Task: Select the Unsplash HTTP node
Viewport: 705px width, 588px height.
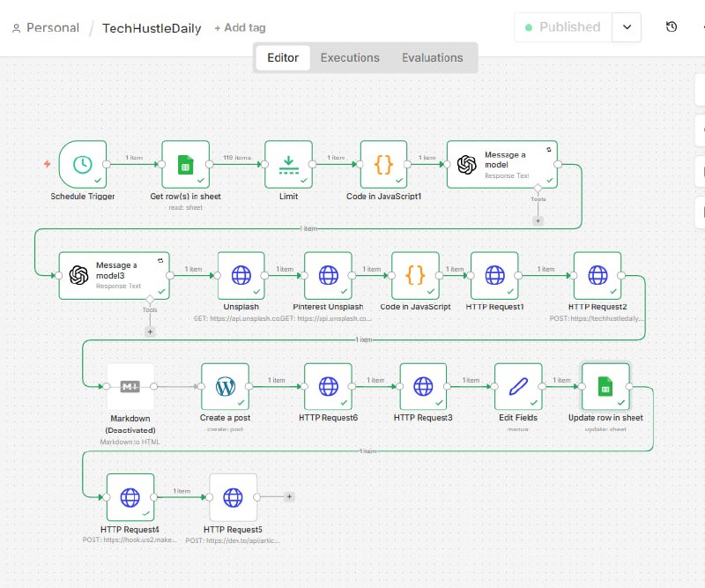Action: (241, 275)
